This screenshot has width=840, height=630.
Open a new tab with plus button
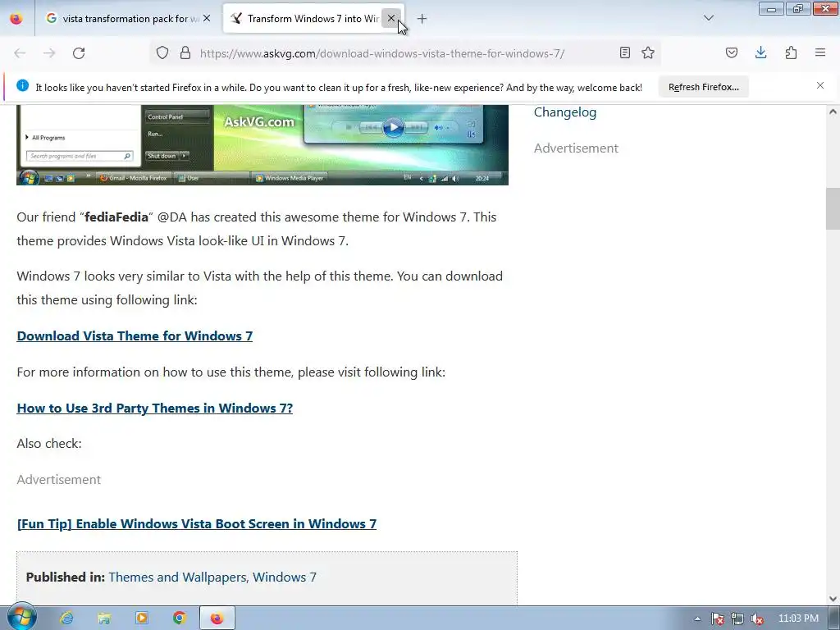[422, 19]
